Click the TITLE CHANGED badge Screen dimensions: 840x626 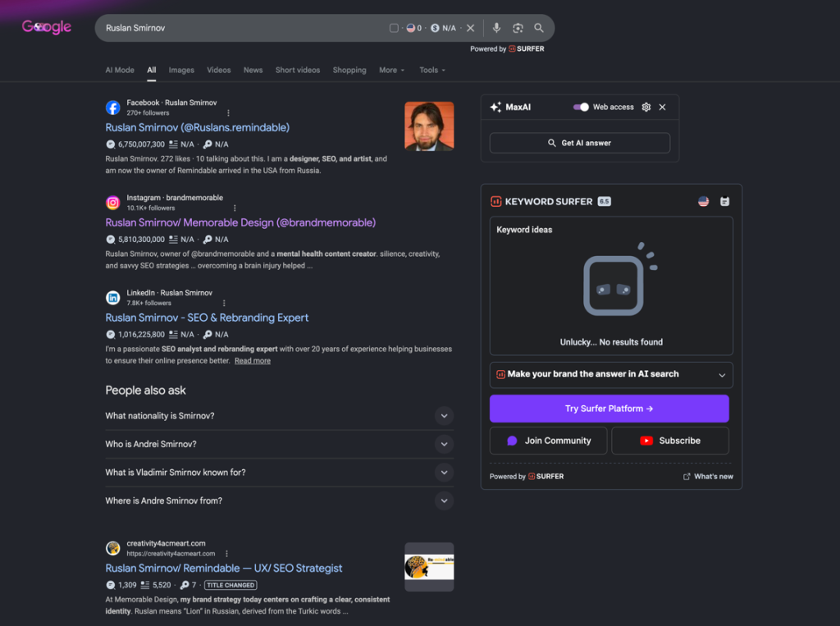pyautogui.click(x=231, y=585)
